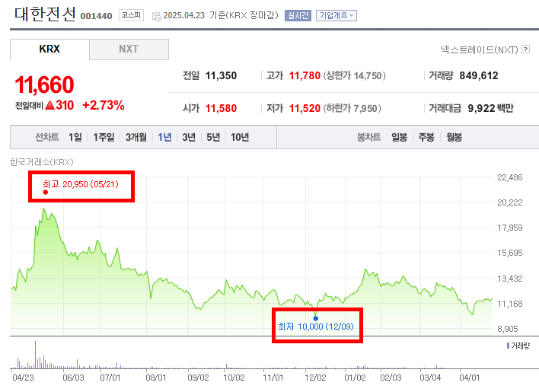Click the 저가 value 11,520
Screen dimensions: 539x392
305,108
